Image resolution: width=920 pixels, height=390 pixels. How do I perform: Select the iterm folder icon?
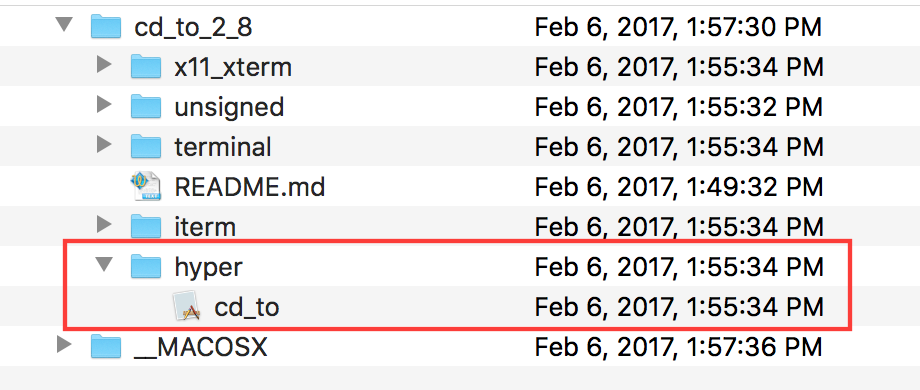tap(146, 226)
